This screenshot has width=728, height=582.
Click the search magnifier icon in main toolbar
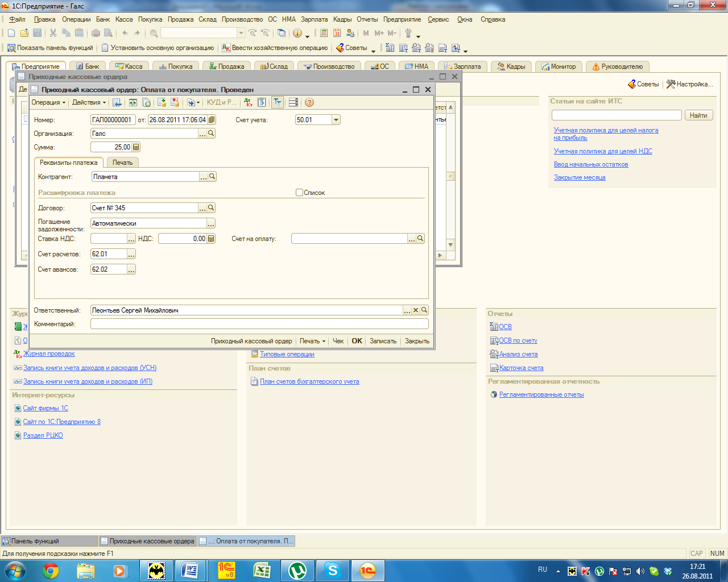click(x=154, y=33)
